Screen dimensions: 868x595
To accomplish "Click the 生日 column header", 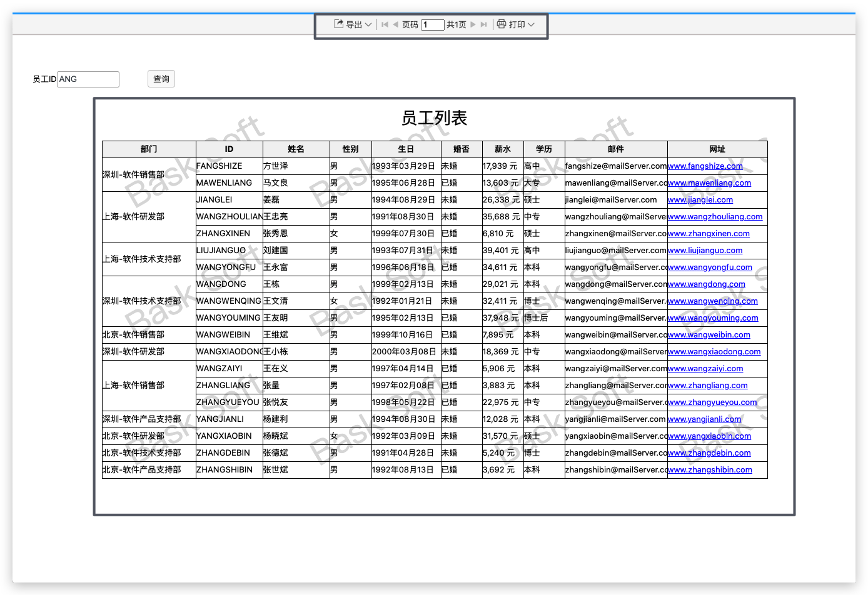I will pyautogui.click(x=406, y=149).
